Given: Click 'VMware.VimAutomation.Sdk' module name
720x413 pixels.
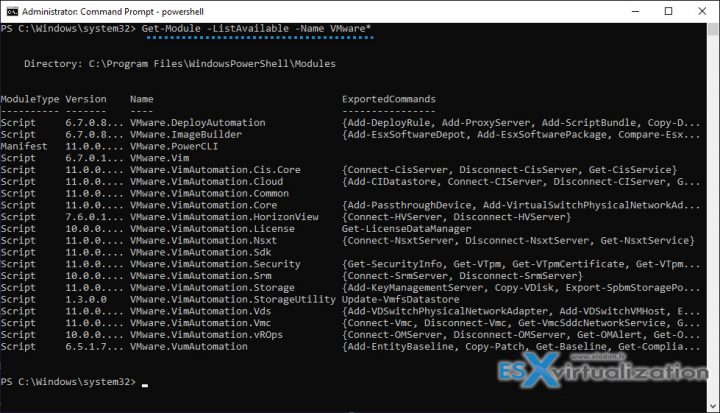Looking at the screenshot, I should coord(201,252).
